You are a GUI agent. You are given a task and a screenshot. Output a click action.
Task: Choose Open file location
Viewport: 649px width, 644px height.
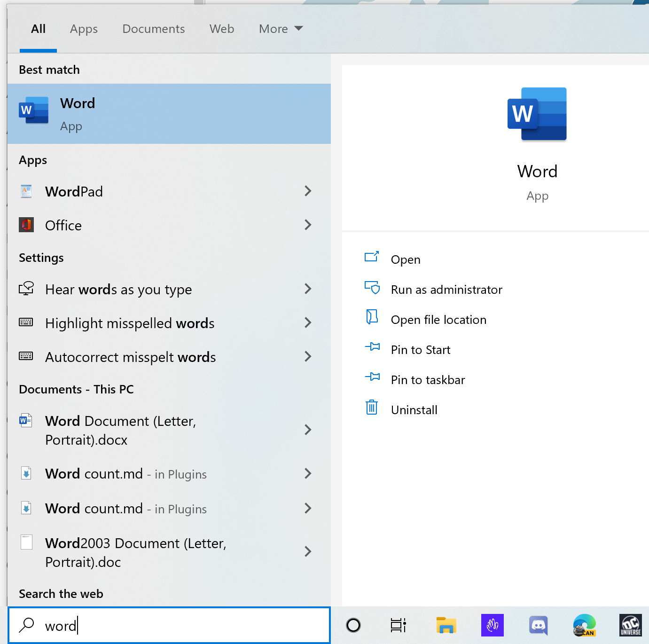[x=438, y=320]
